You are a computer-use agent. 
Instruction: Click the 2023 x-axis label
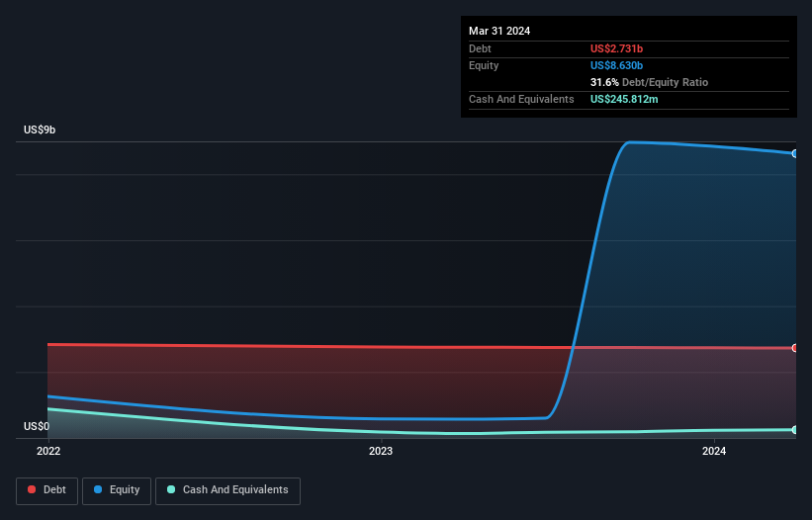coord(381,451)
